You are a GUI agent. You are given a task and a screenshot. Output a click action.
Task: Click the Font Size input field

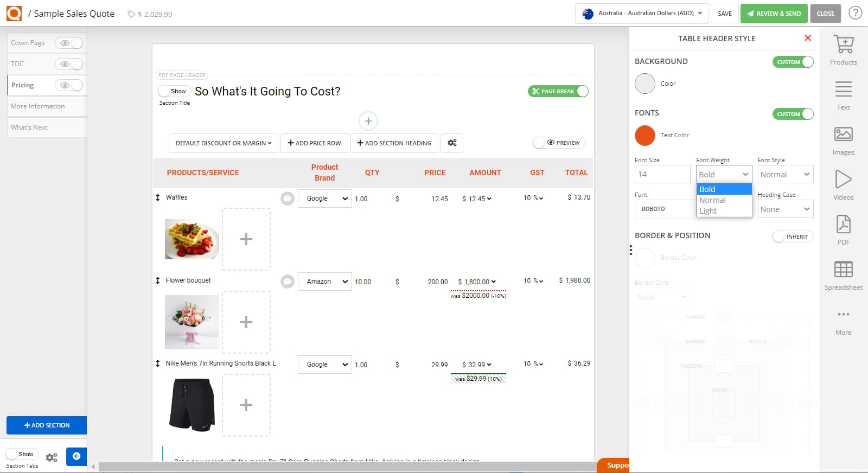coord(662,174)
